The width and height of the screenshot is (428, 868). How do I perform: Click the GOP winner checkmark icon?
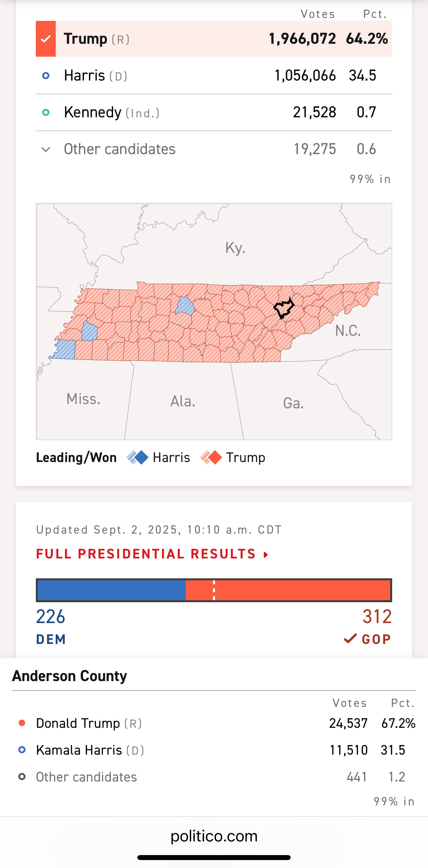pyautogui.click(x=350, y=638)
